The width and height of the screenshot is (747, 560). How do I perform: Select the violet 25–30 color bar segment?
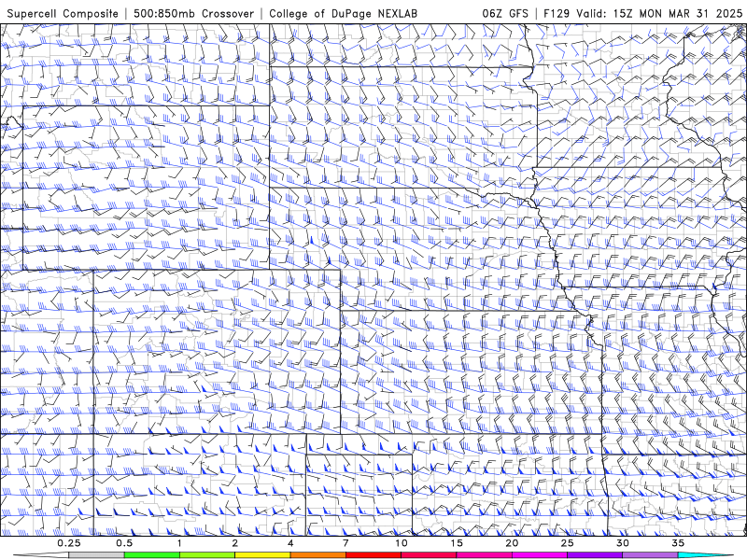tap(595, 555)
